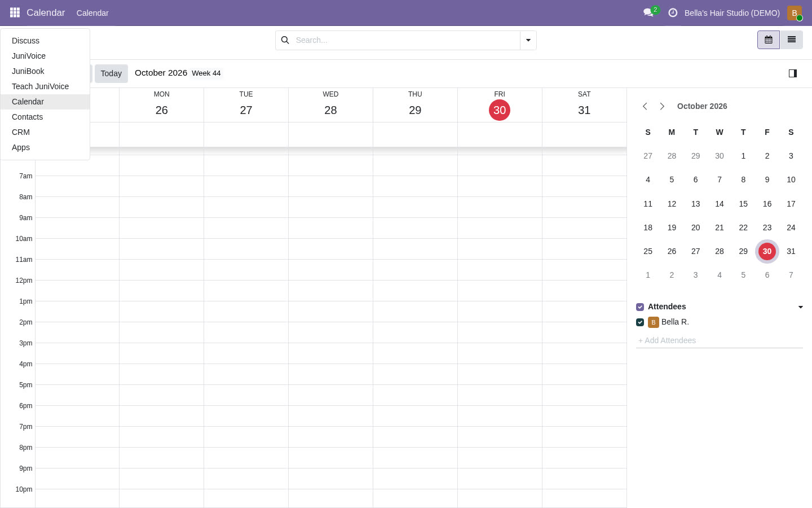Switch to calendar view icon
Image resolution: width=812 pixels, height=508 pixels.
(x=769, y=40)
